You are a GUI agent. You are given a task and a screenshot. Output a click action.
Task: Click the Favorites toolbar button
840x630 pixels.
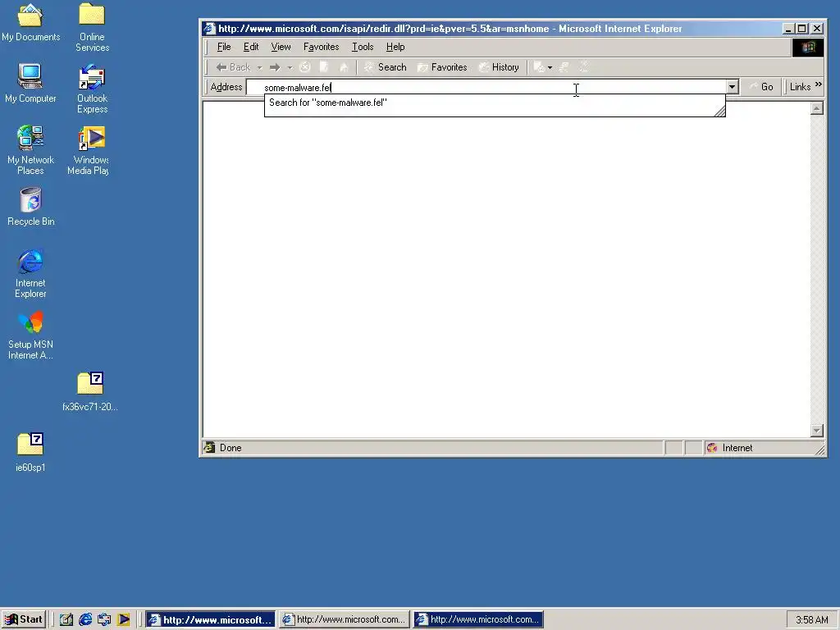pos(442,67)
